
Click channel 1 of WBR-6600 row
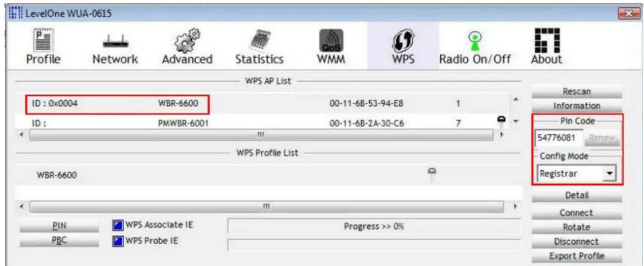click(458, 104)
